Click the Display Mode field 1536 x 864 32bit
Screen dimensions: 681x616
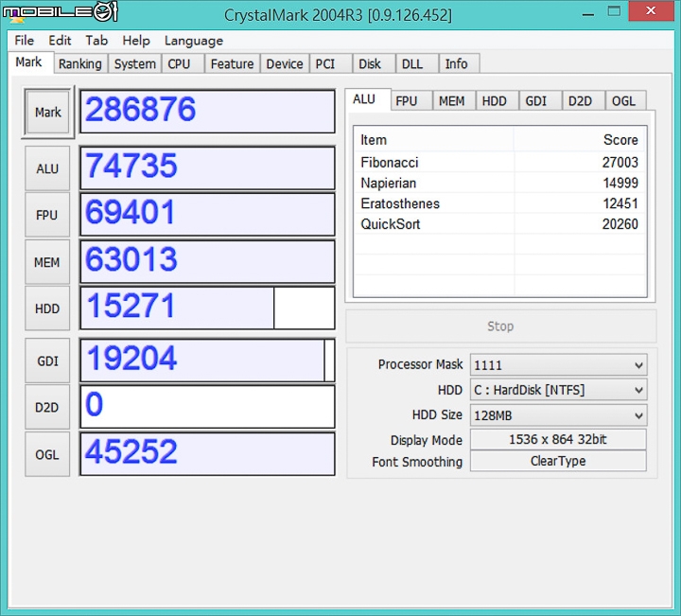[558, 439]
